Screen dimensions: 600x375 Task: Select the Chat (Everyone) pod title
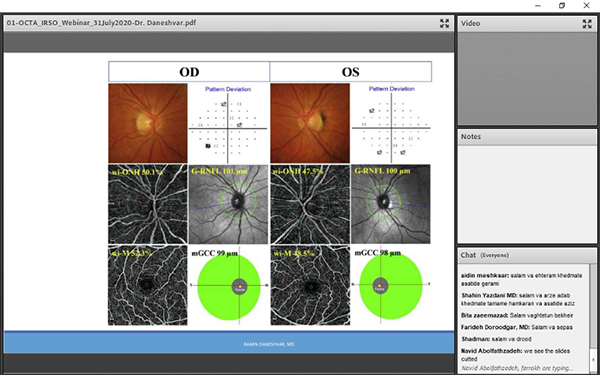coord(485,255)
